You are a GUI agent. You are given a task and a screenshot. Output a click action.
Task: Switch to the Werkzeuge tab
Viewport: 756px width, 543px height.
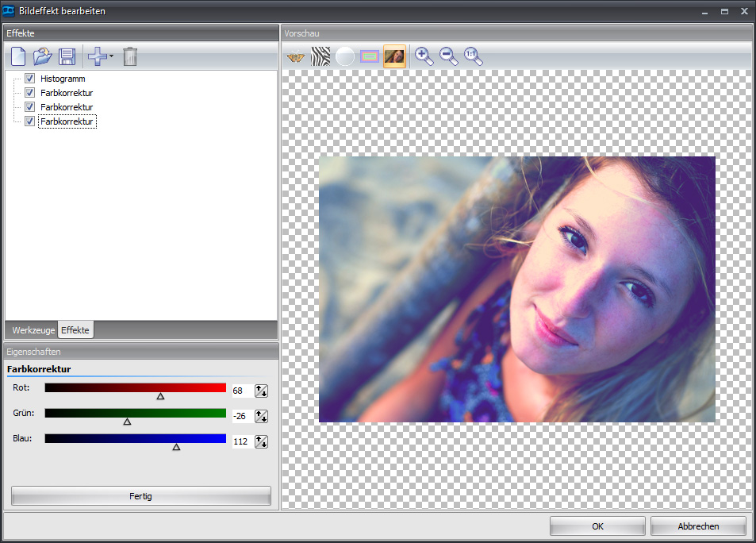point(33,329)
